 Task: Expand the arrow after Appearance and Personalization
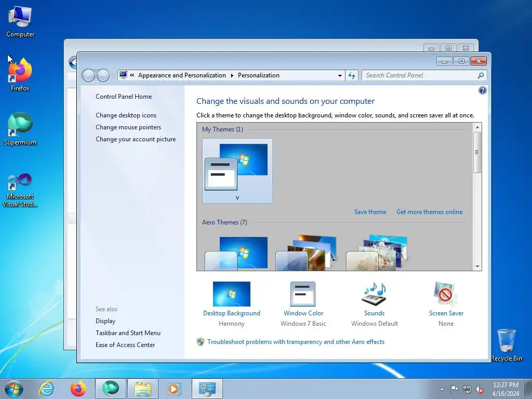[232, 75]
